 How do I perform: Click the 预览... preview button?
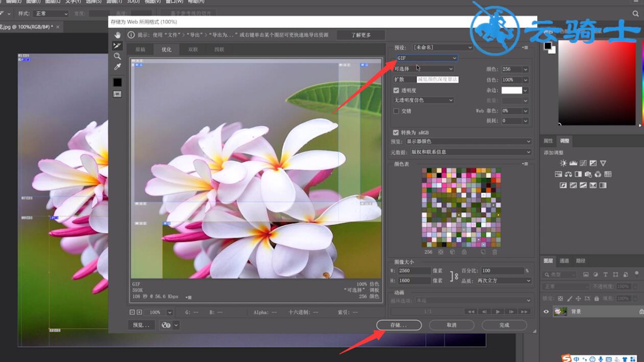pos(141,325)
